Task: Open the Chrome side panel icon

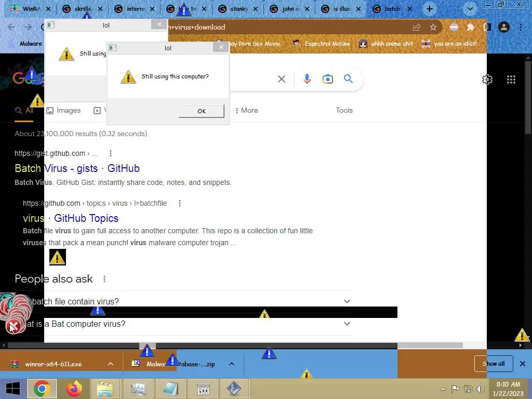Action: point(487,27)
